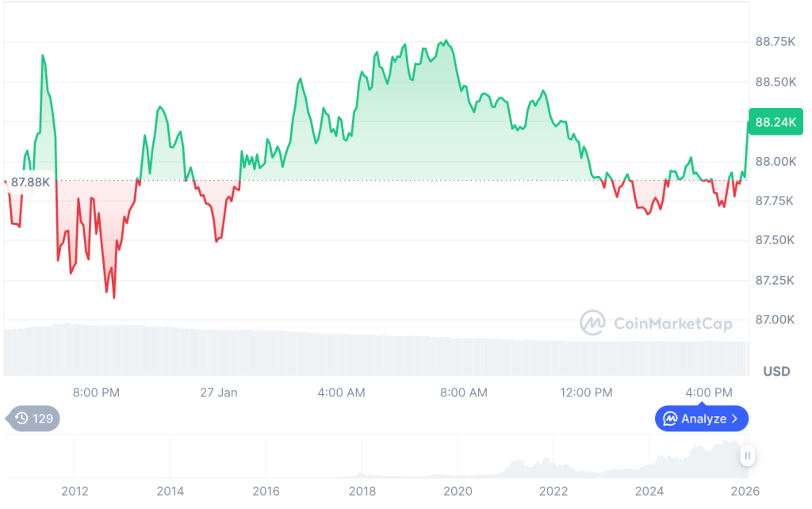Click the 8:00 AM time axis label
The width and height of the screenshot is (812, 509).
(464, 392)
